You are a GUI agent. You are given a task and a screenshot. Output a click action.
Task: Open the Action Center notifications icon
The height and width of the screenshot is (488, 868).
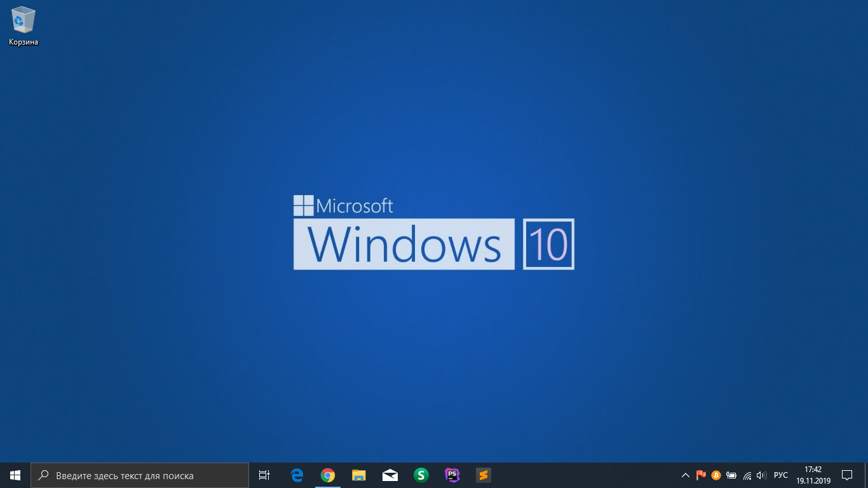[847, 475]
